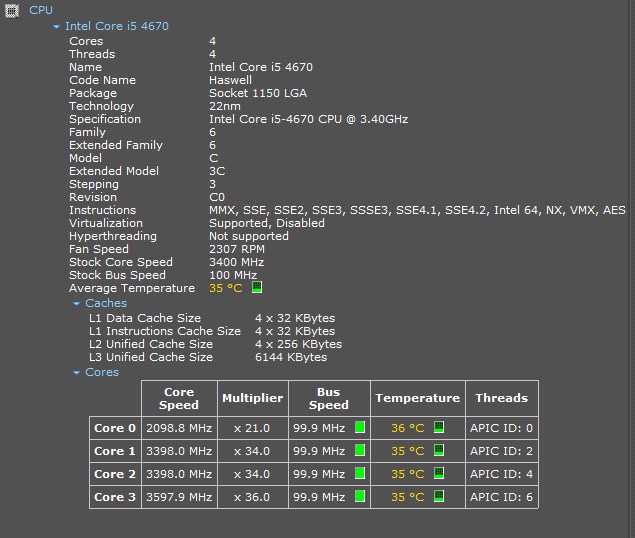This screenshot has height=538, width=635.
Task: Click Core 3 temperature graph icon
Action: pyautogui.click(x=439, y=496)
